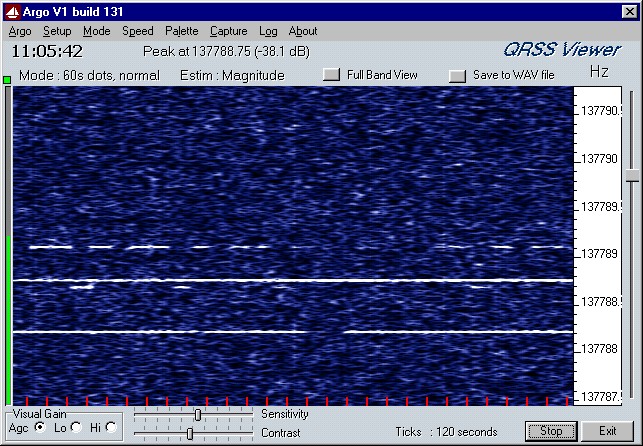Click the Peak at 137788.75 readout

[226, 52]
